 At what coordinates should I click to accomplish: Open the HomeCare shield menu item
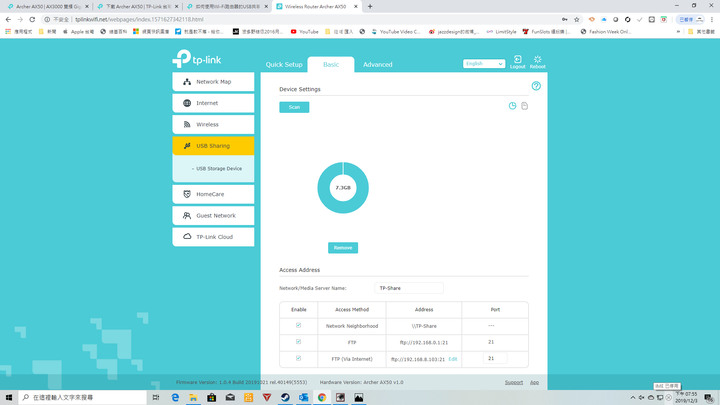tap(213, 194)
